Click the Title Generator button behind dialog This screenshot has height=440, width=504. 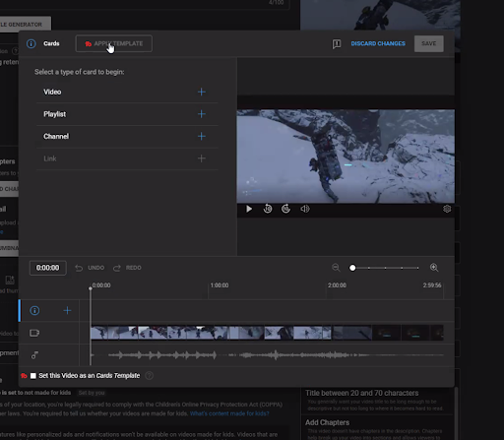26,25
